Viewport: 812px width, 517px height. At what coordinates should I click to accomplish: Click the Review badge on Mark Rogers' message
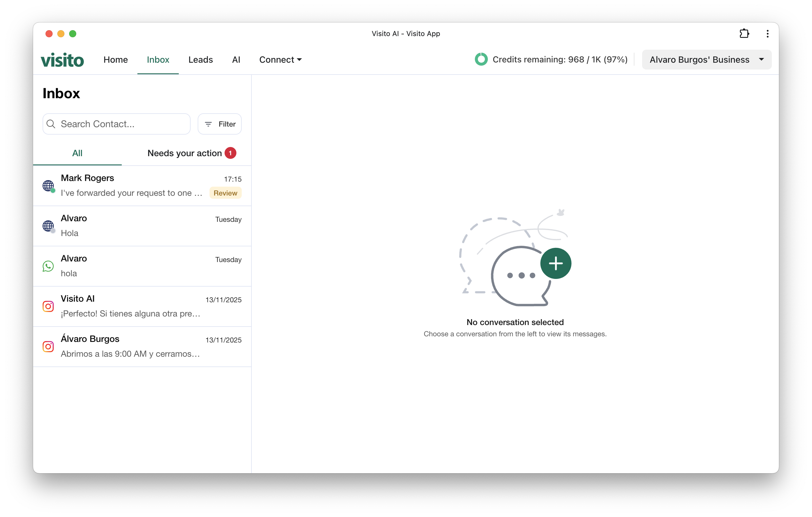point(225,193)
